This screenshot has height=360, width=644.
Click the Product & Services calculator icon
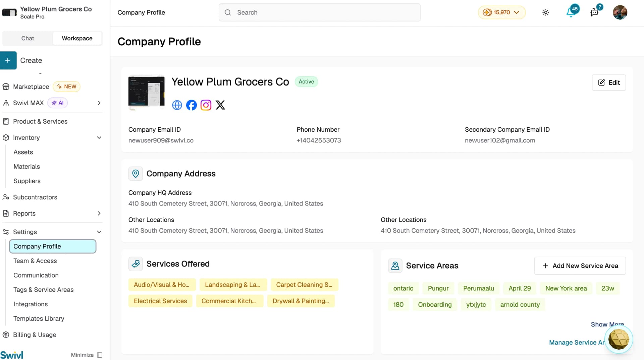pyautogui.click(x=6, y=122)
